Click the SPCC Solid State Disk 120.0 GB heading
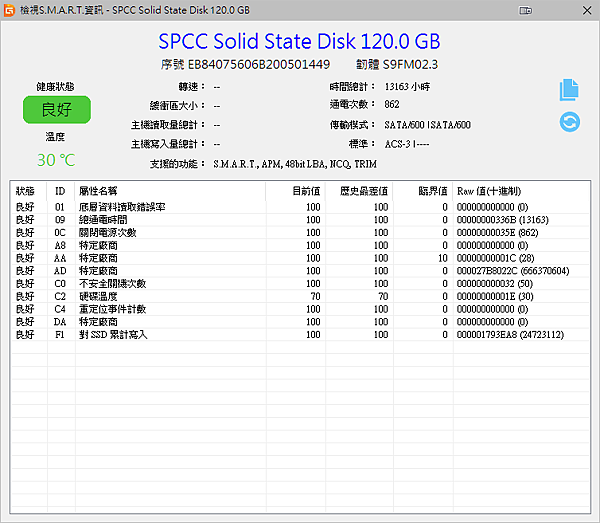The image size is (600, 523). (x=299, y=41)
